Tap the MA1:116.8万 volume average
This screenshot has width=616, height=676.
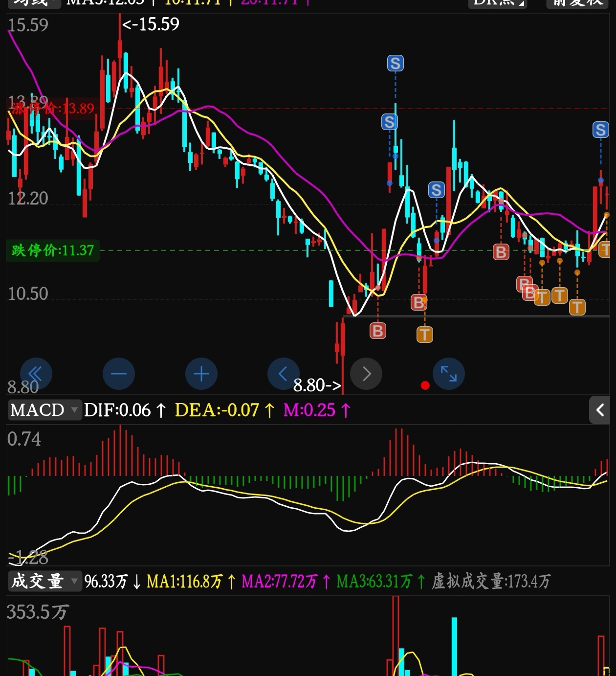(185, 581)
